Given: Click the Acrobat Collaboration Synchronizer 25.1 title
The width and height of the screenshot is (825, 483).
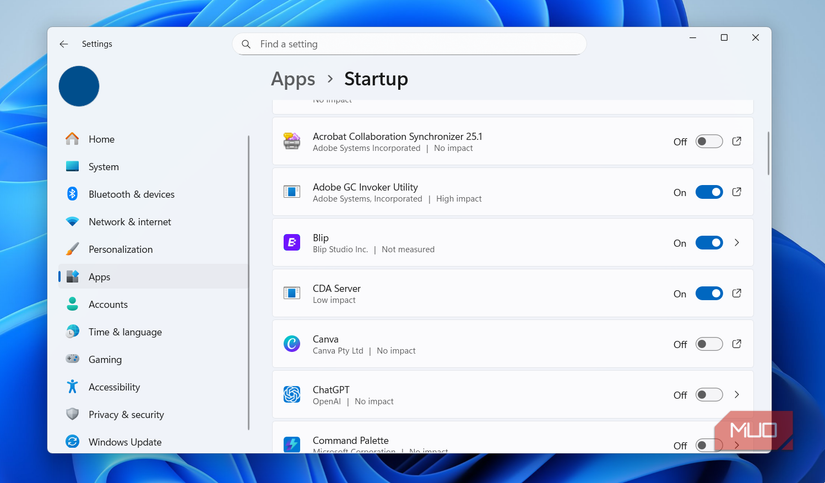Looking at the screenshot, I should tap(397, 136).
